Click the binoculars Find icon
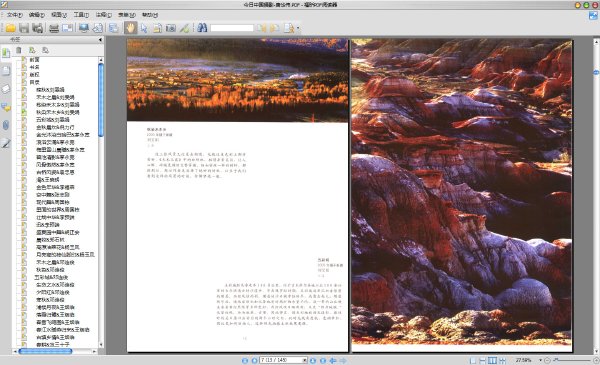Screen dimensions: 600x365 [x=202, y=28]
